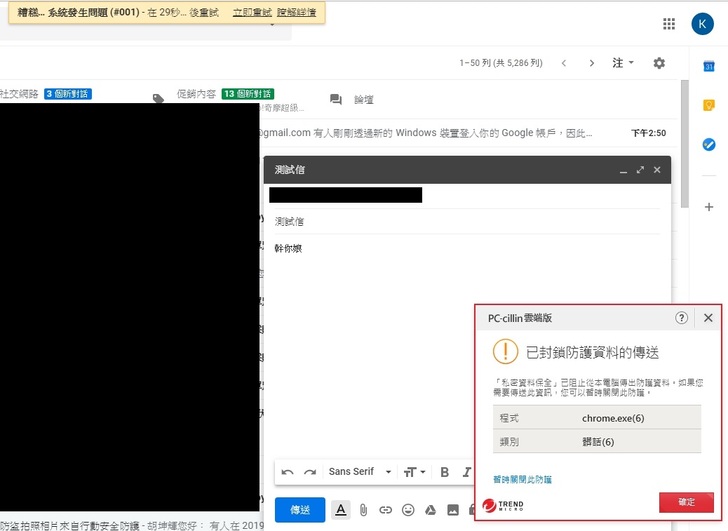Open Gmail settings gear
Image resolution: width=728 pixels, height=531 pixels.
tap(659, 63)
